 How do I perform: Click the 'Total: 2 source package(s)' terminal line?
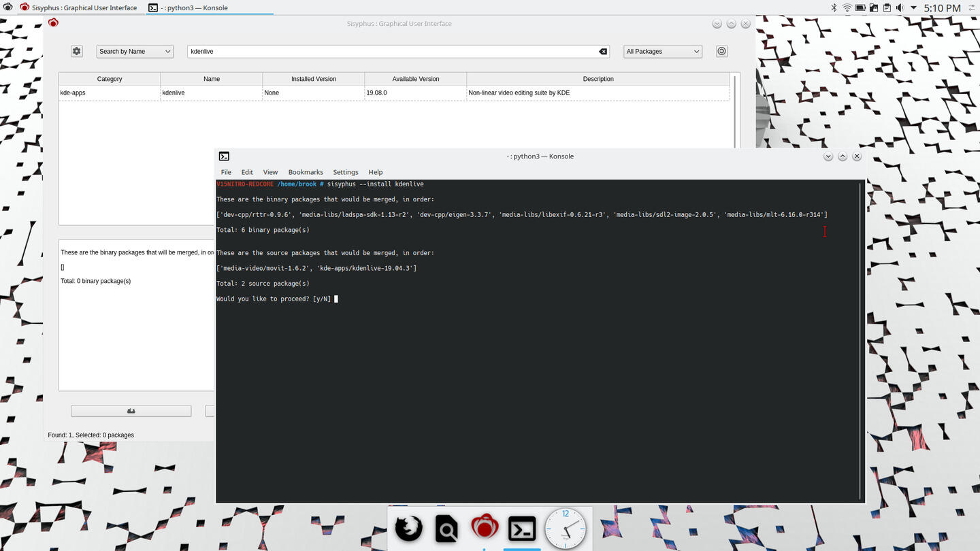pos(263,283)
